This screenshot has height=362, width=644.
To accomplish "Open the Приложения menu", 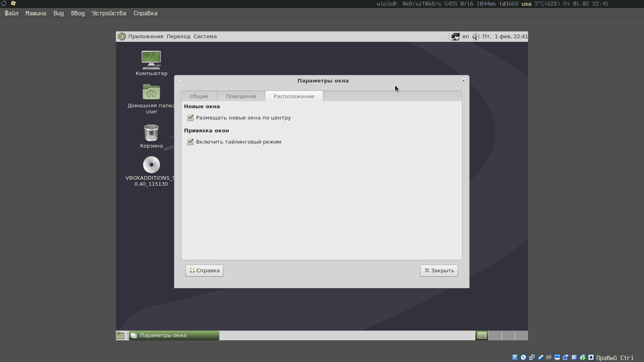I will click(146, 37).
